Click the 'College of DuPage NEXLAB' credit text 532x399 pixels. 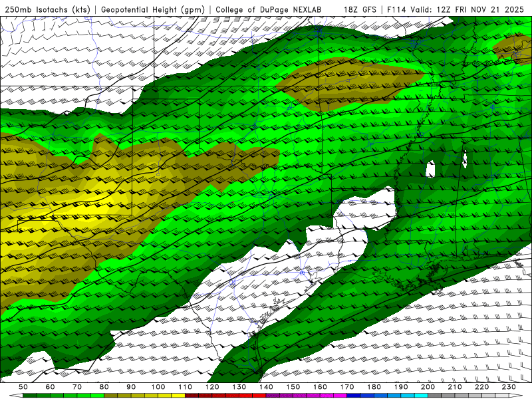point(268,10)
